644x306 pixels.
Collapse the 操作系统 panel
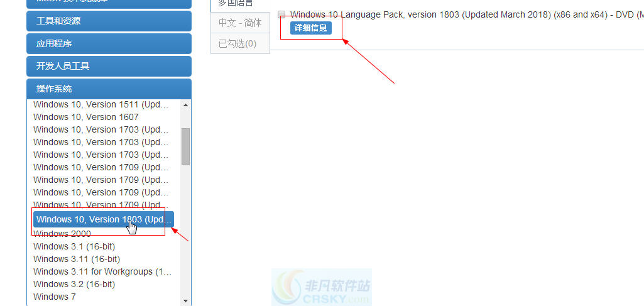coord(109,89)
